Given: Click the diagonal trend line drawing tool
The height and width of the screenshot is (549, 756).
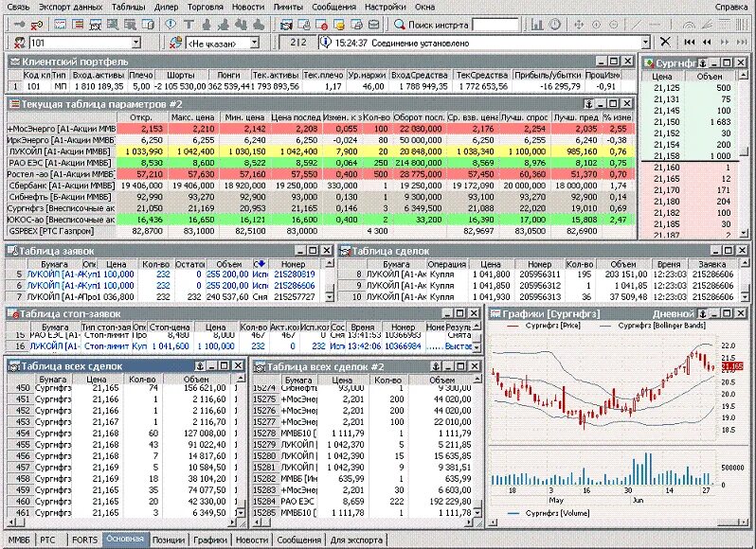Looking at the screenshot, I should [637, 24].
